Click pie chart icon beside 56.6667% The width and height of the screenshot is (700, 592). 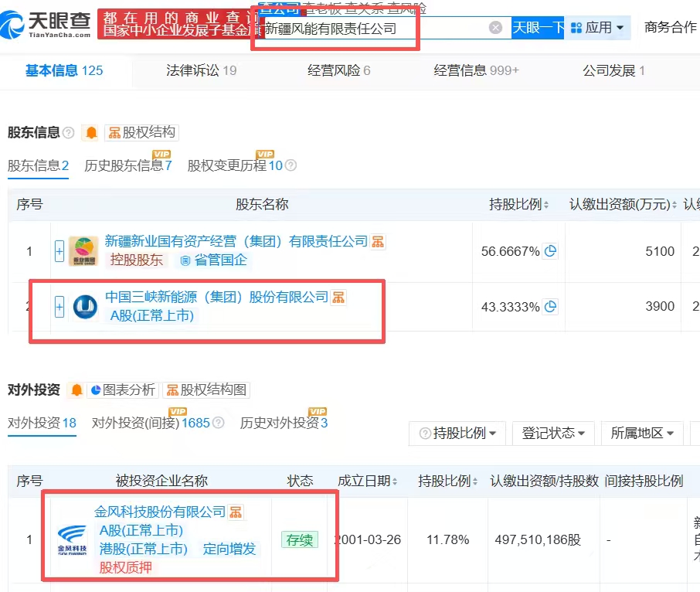[550, 251]
